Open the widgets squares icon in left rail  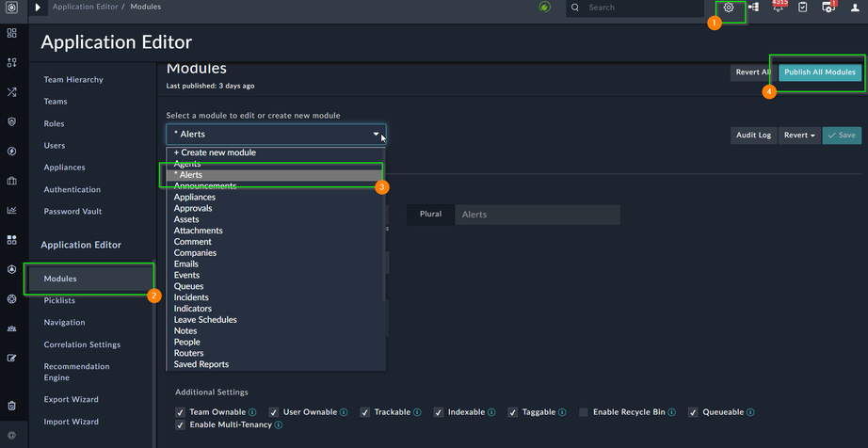point(11,239)
